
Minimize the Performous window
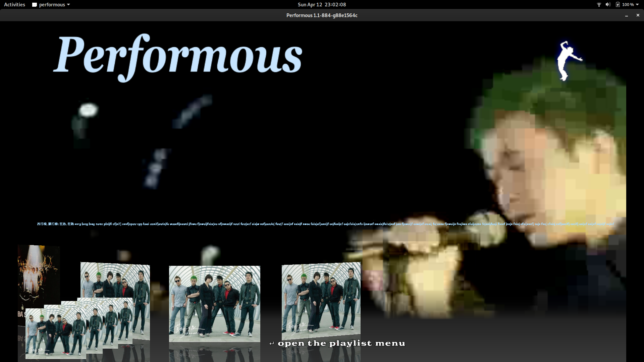click(627, 15)
